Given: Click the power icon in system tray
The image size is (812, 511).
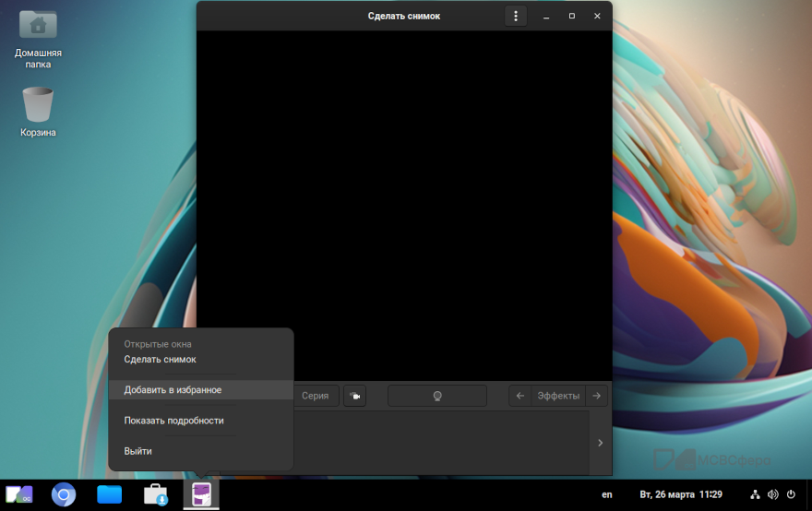Looking at the screenshot, I should pos(791,494).
